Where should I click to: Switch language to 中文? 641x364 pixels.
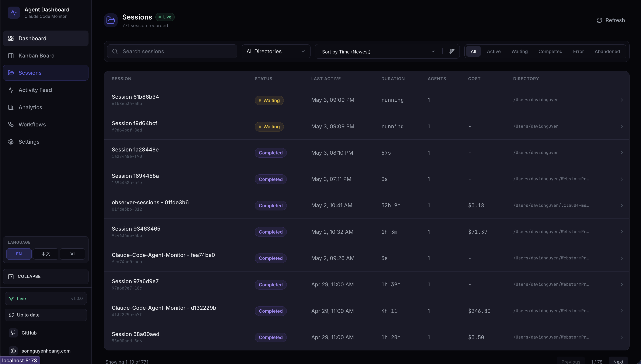46,254
